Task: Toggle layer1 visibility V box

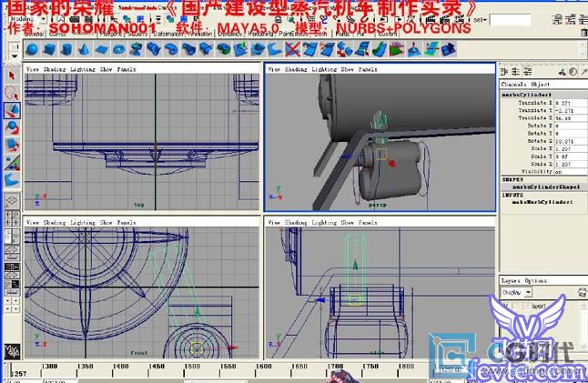Action: coord(505,306)
